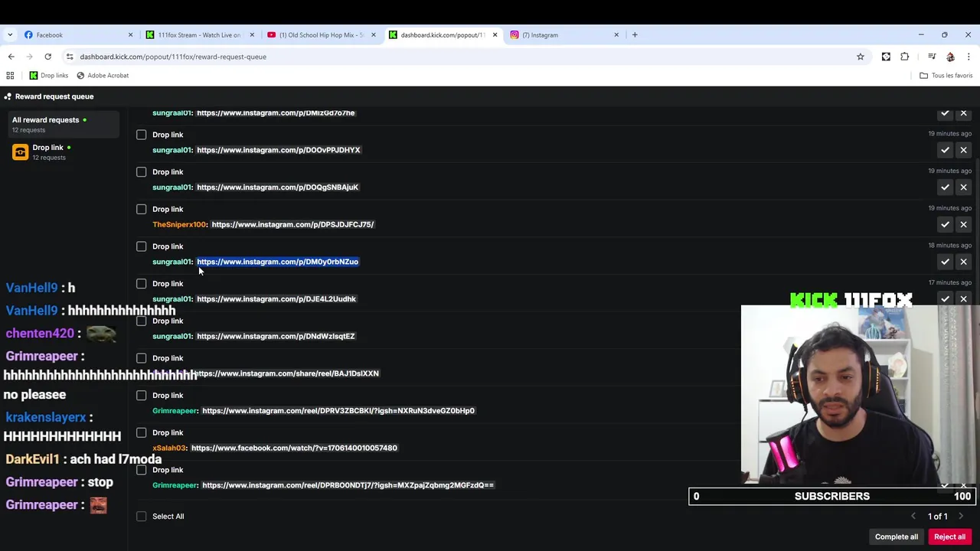The height and width of the screenshot is (551, 980).
Task: Open the Chrome profile avatar
Action: (x=950, y=57)
